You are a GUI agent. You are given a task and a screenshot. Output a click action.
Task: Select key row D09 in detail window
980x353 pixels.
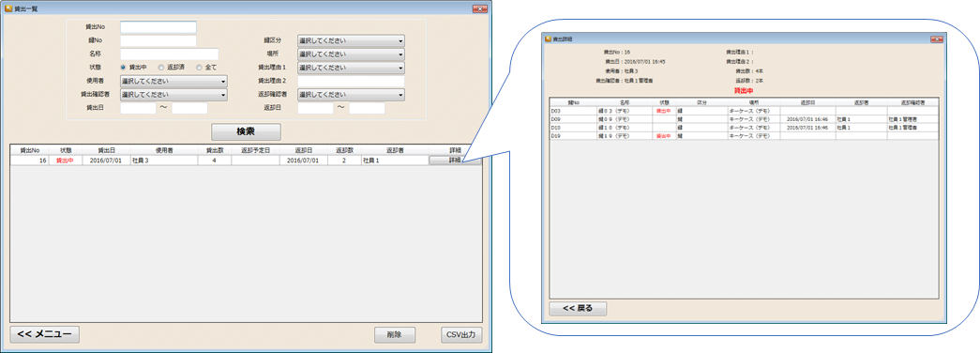pos(744,118)
